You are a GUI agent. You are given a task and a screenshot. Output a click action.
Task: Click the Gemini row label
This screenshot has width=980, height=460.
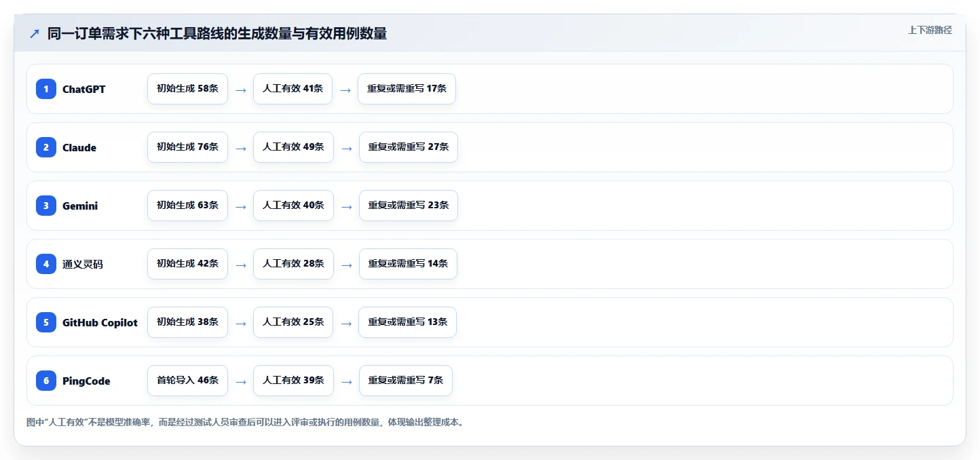[x=80, y=206]
